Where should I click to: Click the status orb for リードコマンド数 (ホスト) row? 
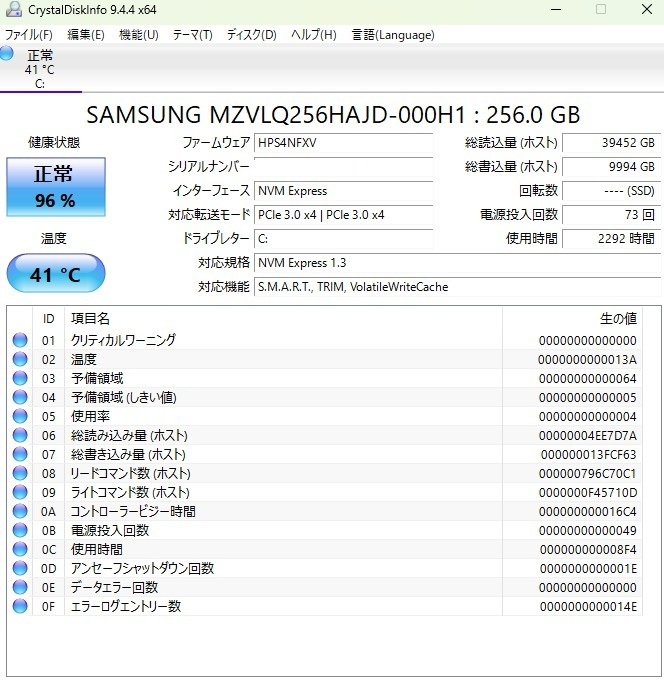(20, 473)
